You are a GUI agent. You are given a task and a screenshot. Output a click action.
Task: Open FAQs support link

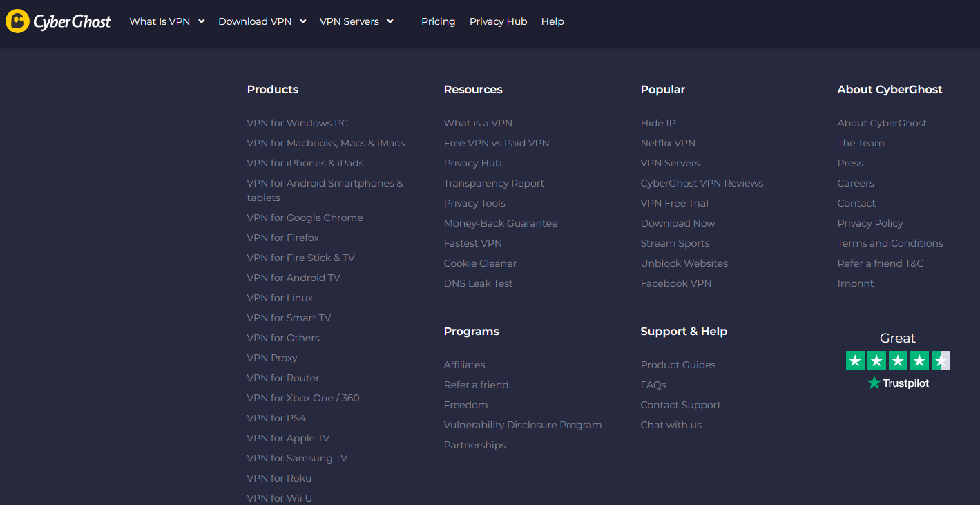click(x=653, y=385)
